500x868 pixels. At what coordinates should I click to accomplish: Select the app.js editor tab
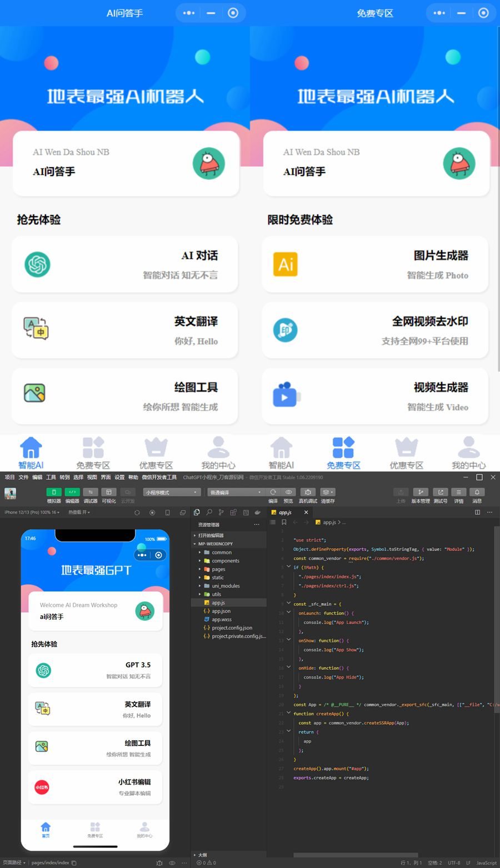click(285, 512)
